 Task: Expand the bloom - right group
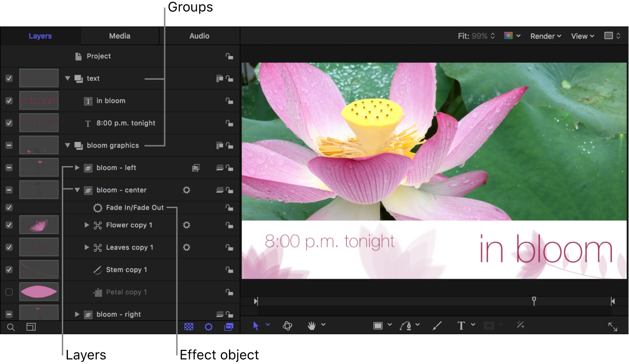click(77, 314)
